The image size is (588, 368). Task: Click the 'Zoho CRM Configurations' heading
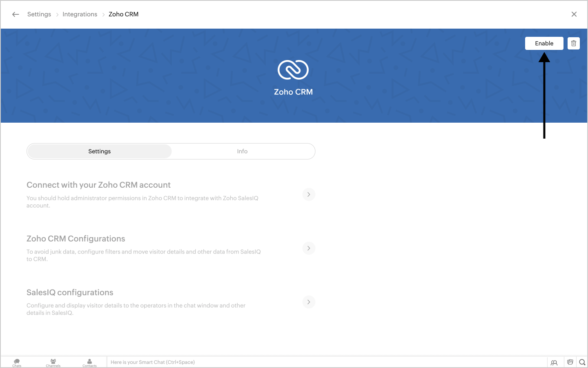(x=76, y=239)
